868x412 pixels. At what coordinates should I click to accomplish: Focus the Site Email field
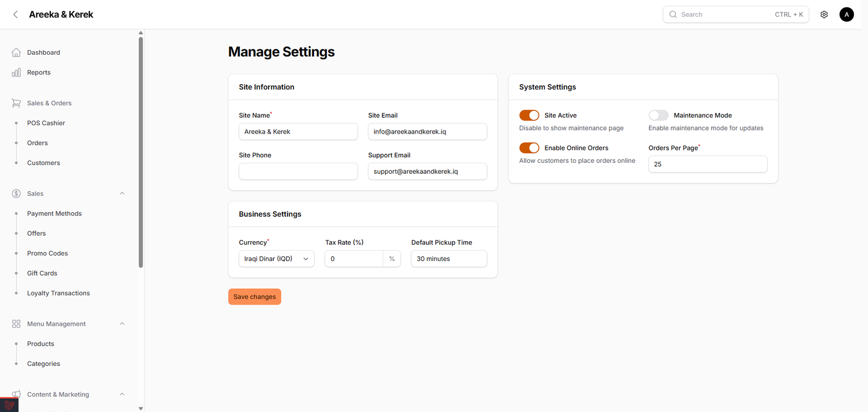427,131
